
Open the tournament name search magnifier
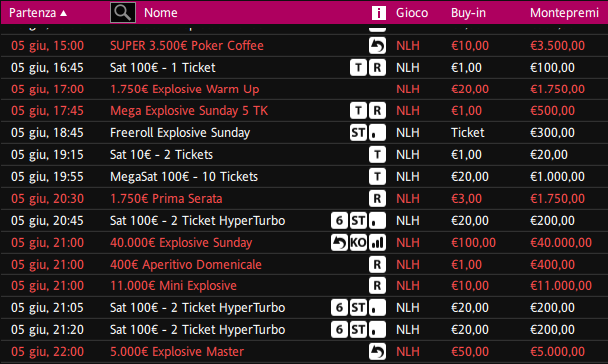pos(123,12)
